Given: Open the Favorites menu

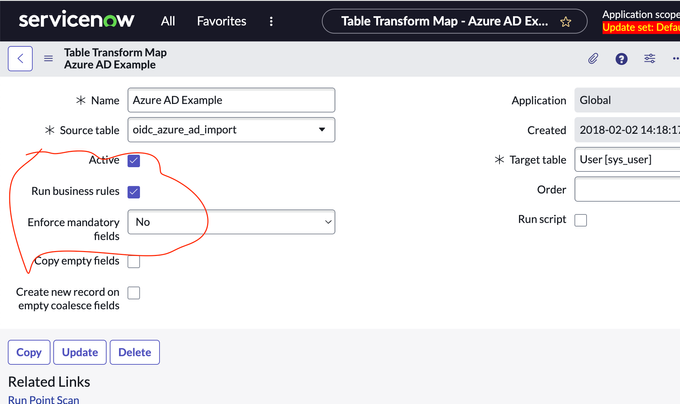Looking at the screenshot, I should pyautogui.click(x=222, y=21).
